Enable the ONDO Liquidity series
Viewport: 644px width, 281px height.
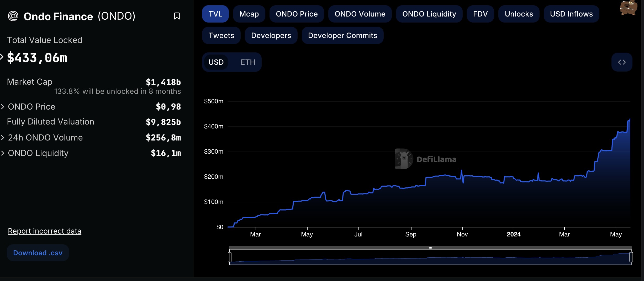click(x=429, y=14)
